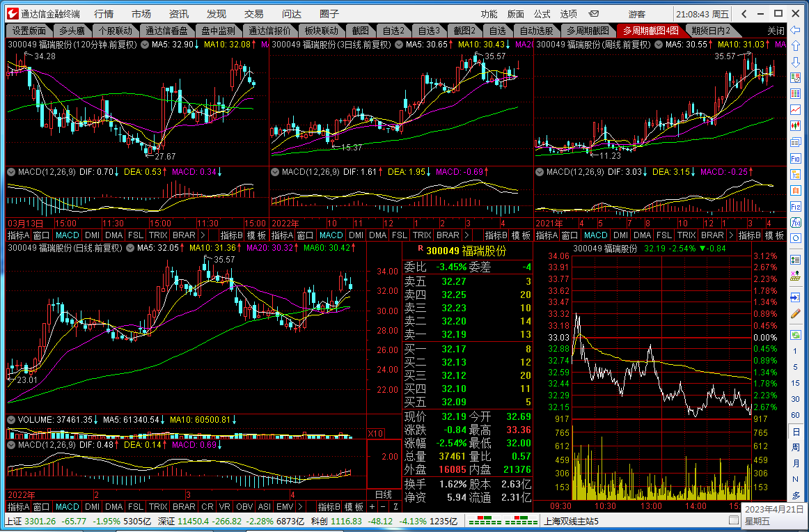809x532 pixels.
Task: Open dropdown beside 3日线 chart title
Action: pos(399,45)
